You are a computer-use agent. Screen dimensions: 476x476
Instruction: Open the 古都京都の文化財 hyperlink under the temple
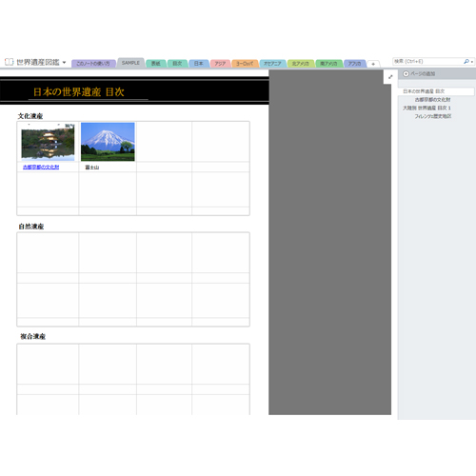(41, 167)
